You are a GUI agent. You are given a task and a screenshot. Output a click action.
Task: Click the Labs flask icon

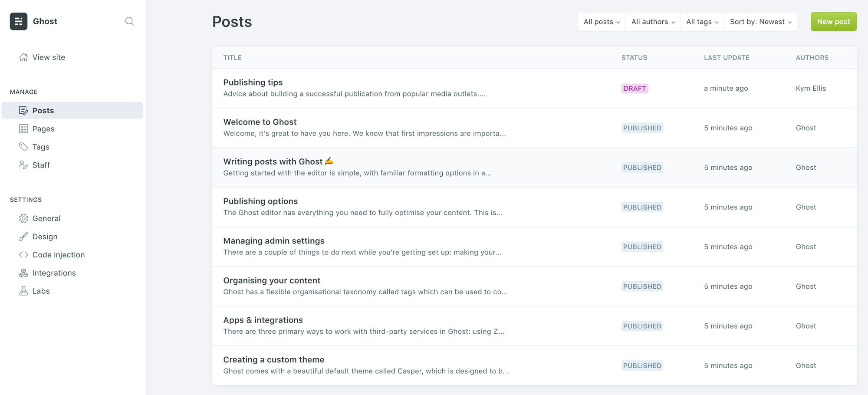pyautogui.click(x=23, y=291)
